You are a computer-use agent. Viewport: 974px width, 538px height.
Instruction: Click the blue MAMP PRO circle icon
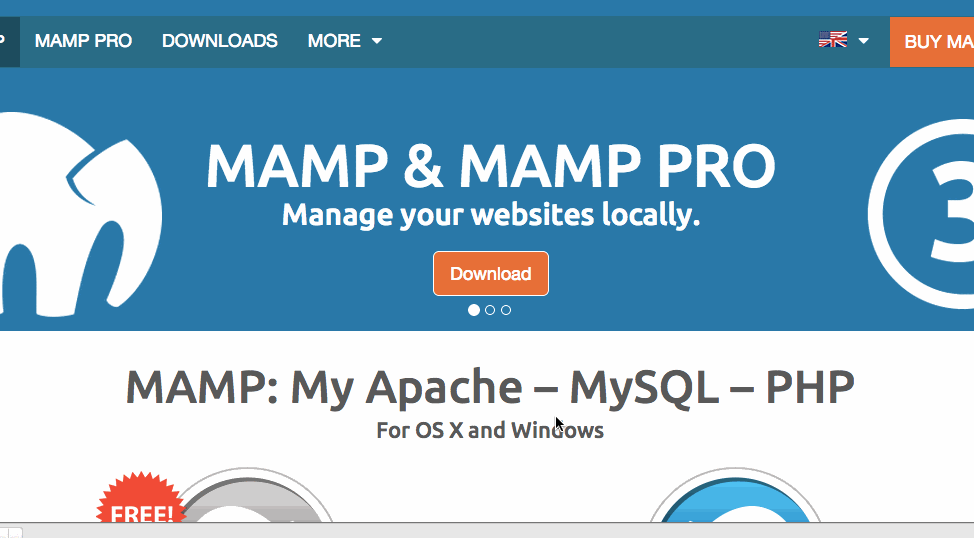(x=735, y=497)
